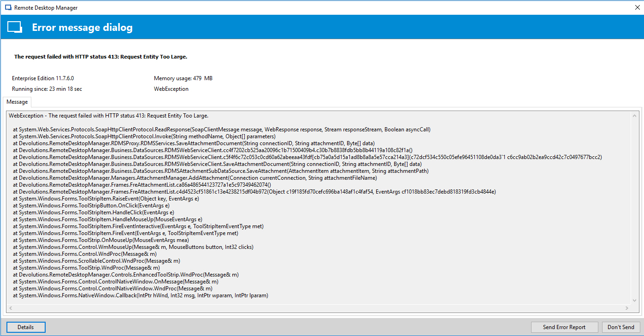Click the vertical scrollbar up arrow
The width and height of the screenshot is (644, 336).
coord(634,116)
